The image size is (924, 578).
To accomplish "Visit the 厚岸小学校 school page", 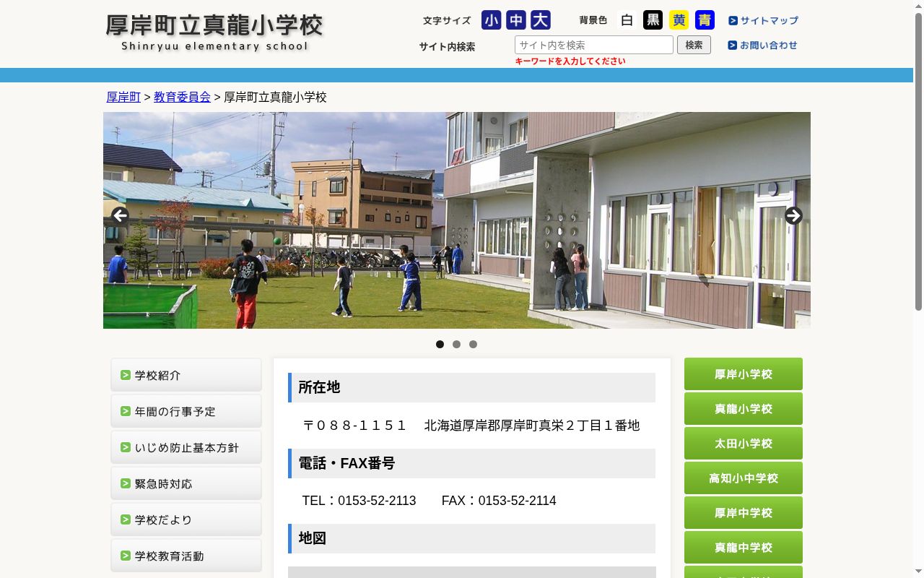I will pyautogui.click(x=744, y=374).
